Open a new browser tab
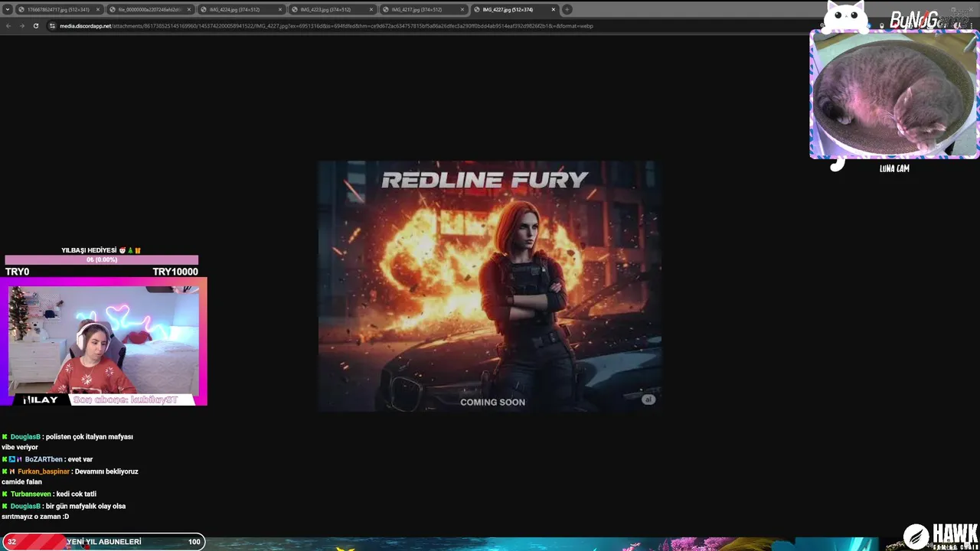 (x=567, y=9)
